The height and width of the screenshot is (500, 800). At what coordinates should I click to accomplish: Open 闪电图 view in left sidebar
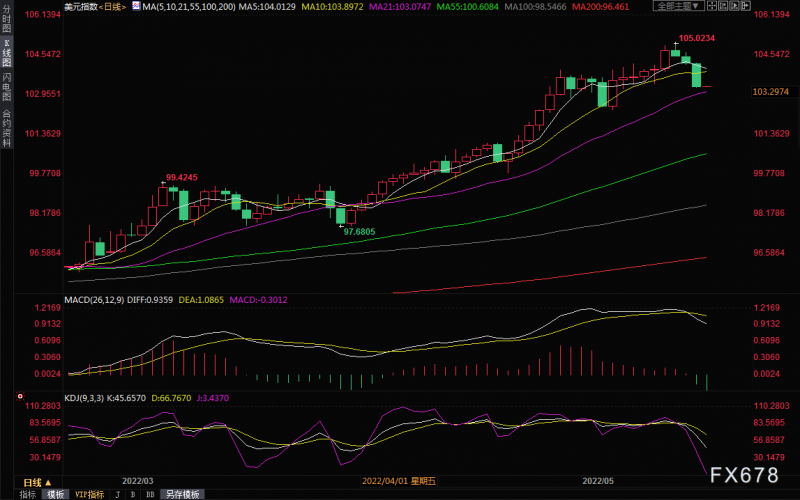pyautogui.click(x=7, y=87)
